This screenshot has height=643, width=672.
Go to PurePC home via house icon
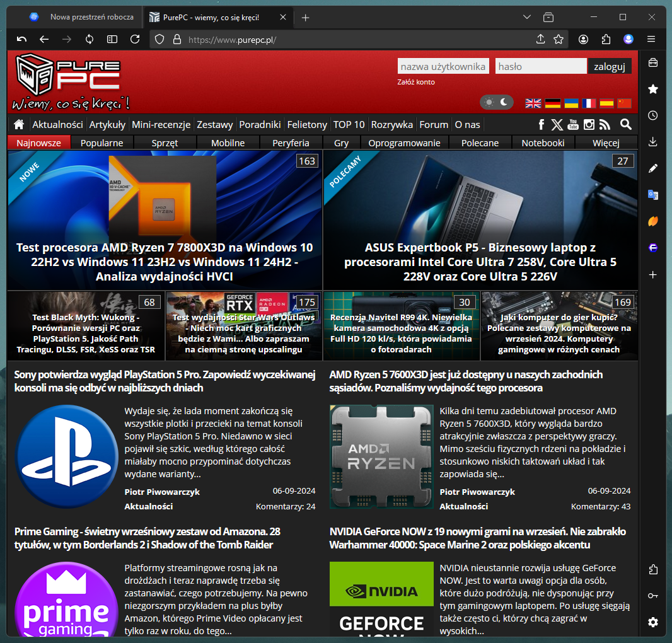[19, 124]
